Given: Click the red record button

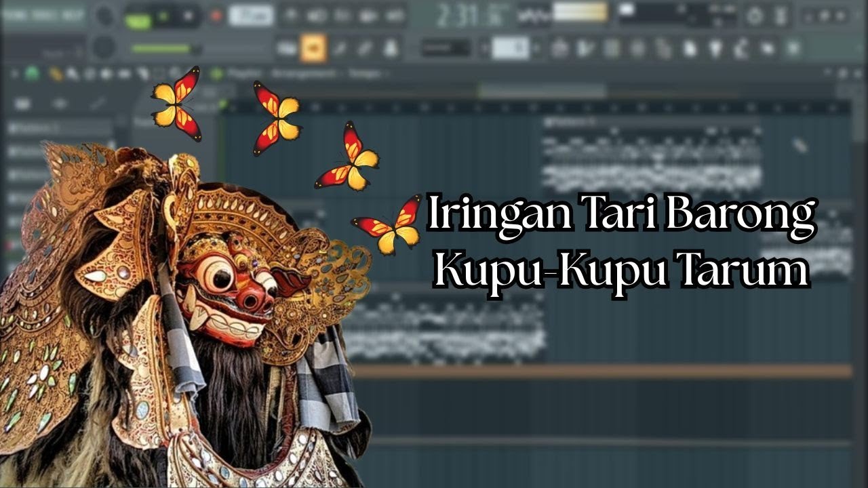Looking at the screenshot, I should (216, 16).
